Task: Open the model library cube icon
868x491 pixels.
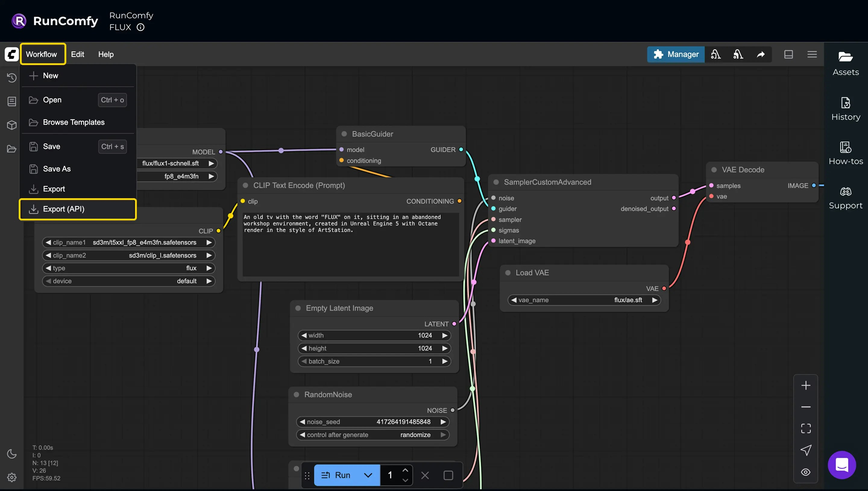Action: tap(12, 125)
